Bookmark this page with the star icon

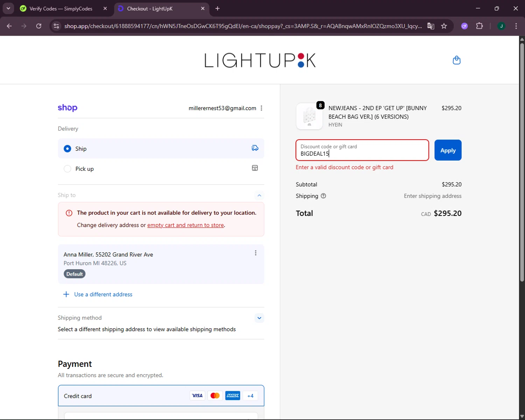(444, 26)
